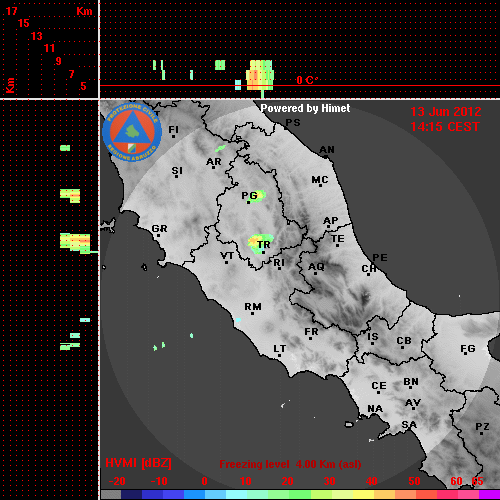Click the '9' km height label
The height and width of the screenshot is (500, 500).
[x=59, y=61]
